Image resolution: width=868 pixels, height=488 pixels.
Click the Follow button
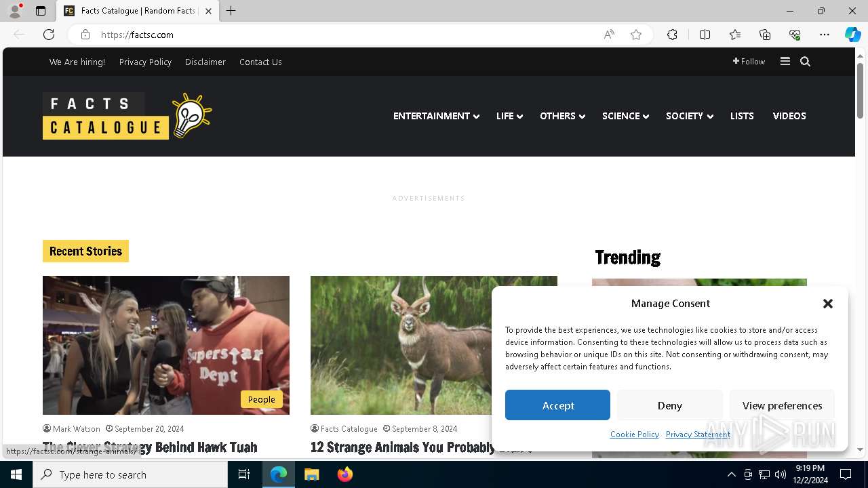(749, 62)
